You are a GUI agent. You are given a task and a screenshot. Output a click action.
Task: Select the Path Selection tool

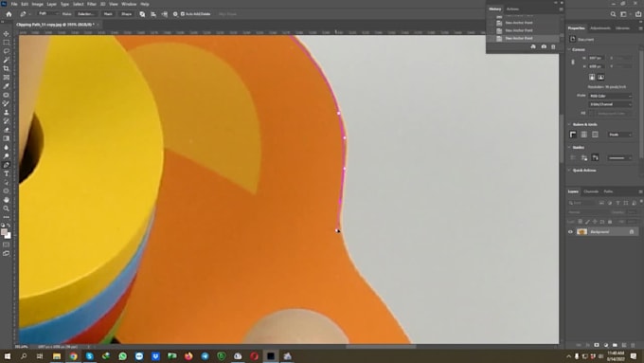[7, 183]
